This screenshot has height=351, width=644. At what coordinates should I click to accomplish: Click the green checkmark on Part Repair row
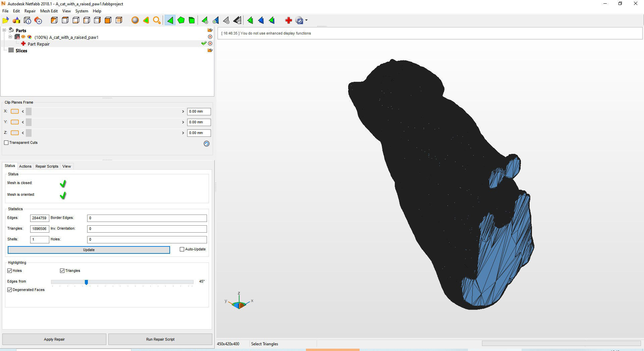204,44
